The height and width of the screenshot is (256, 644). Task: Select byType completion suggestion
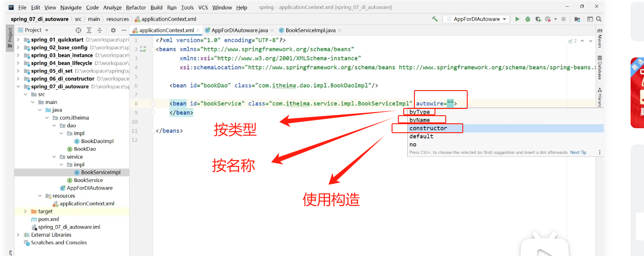[x=504, y=112]
